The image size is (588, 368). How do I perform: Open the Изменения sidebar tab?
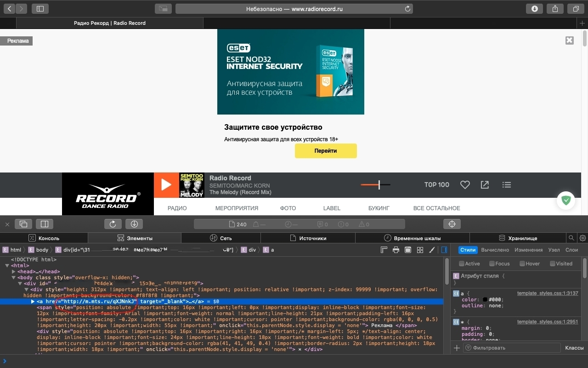click(529, 250)
